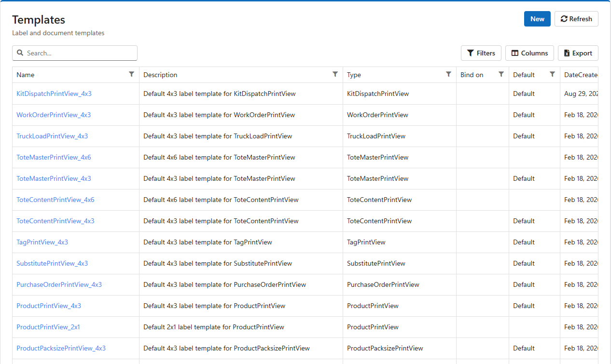611x364 pixels.
Task: Open ToteMasterPrintView_4x3 template link
Action: point(54,178)
